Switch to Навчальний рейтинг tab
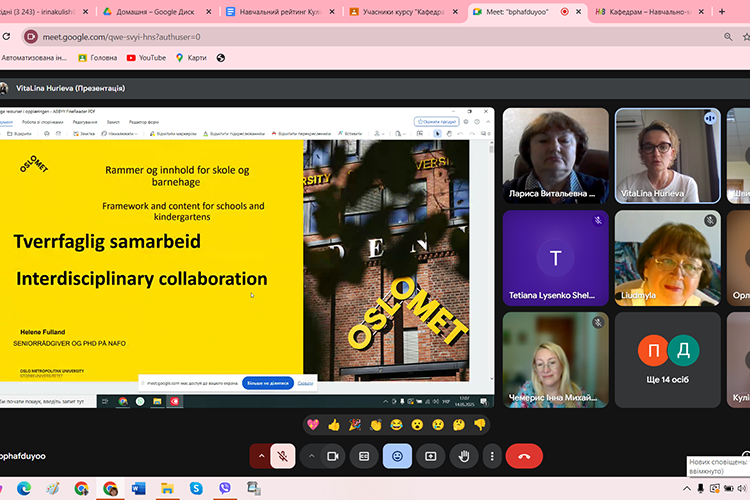The height and width of the screenshot is (500, 750). click(280, 11)
